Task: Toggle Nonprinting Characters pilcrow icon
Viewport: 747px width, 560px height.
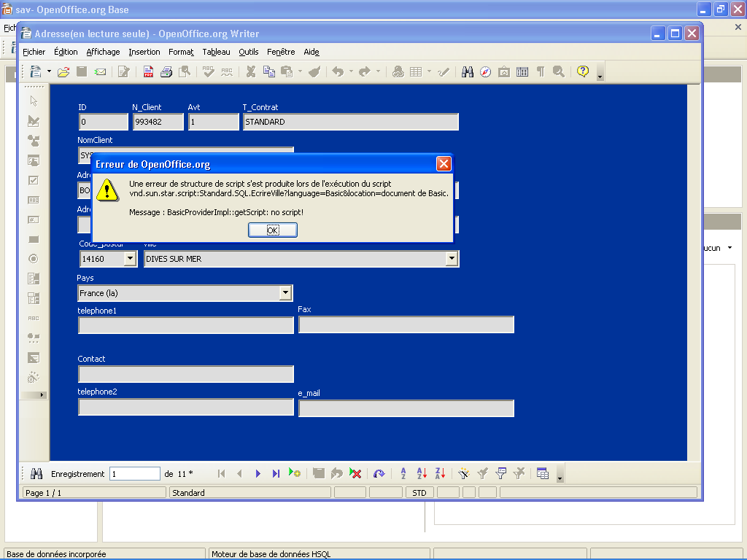Action: click(541, 71)
